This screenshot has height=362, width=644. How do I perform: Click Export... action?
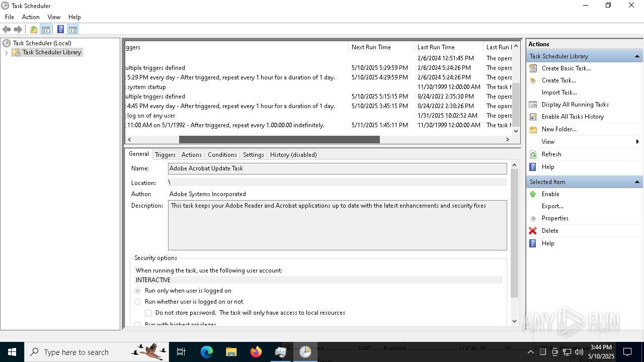point(552,206)
